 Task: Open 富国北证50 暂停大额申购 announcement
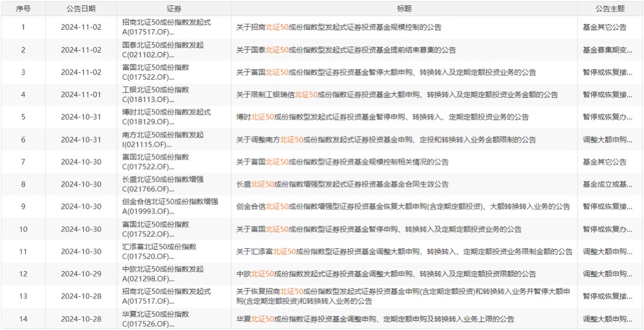(386, 73)
